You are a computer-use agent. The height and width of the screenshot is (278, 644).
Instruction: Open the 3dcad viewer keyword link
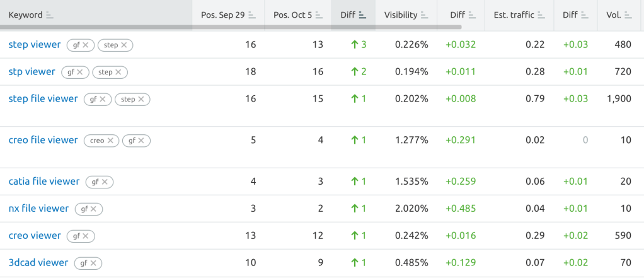[x=38, y=263]
